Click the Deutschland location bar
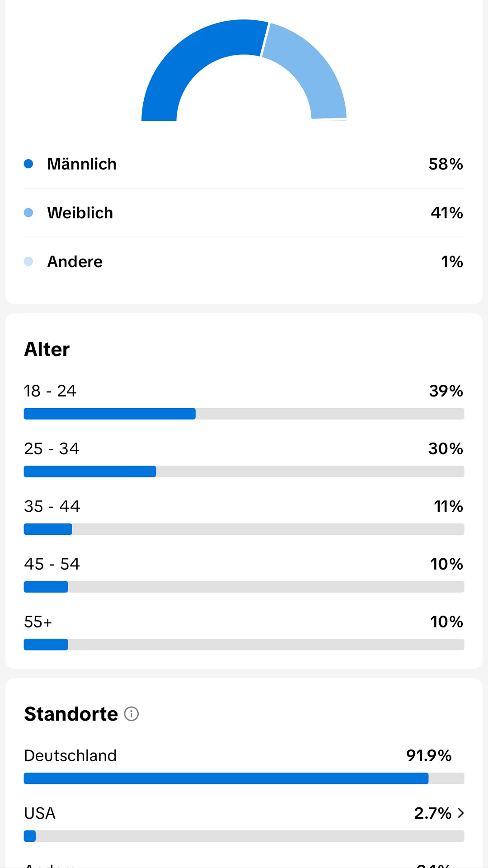Viewport: 488px width, 868px height. pyautogui.click(x=244, y=778)
